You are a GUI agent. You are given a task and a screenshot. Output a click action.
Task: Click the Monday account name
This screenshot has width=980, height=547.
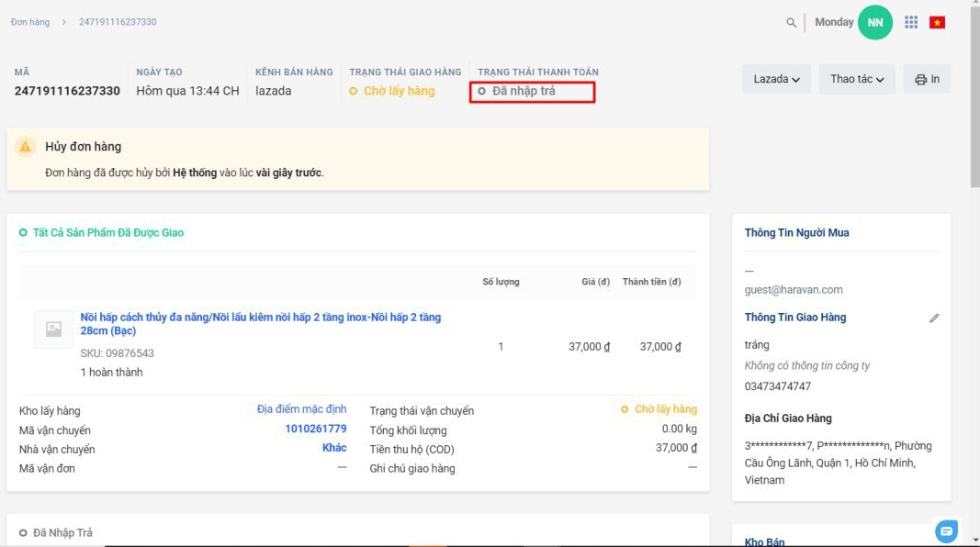(x=834, y=22)
